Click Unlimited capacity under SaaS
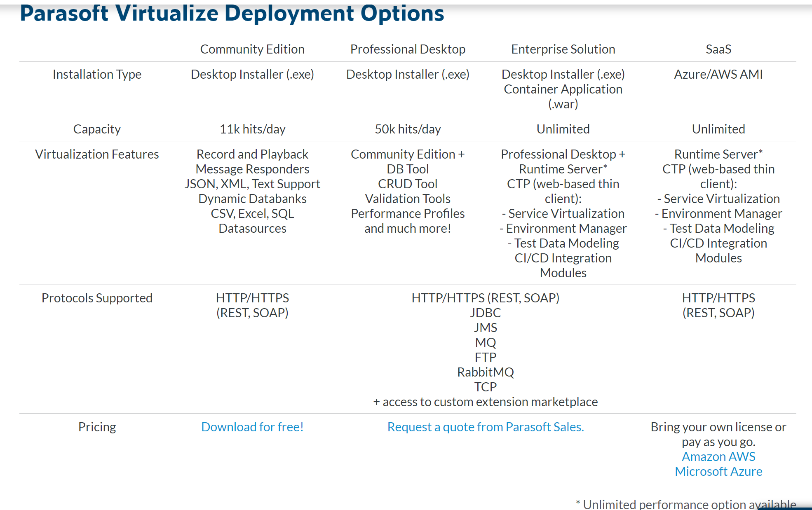This screenshot has height=510, width=812. [718, 129]
